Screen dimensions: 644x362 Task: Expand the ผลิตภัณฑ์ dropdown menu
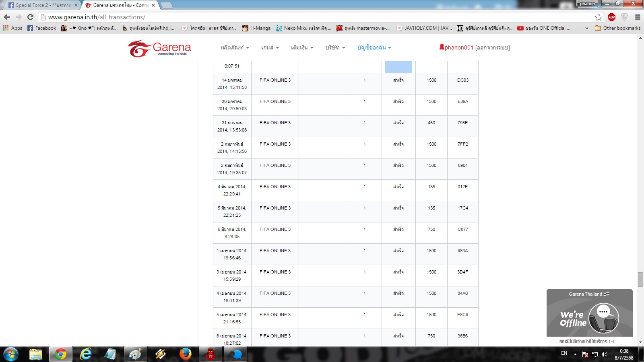pyautogui.click(x=235, y=47)
